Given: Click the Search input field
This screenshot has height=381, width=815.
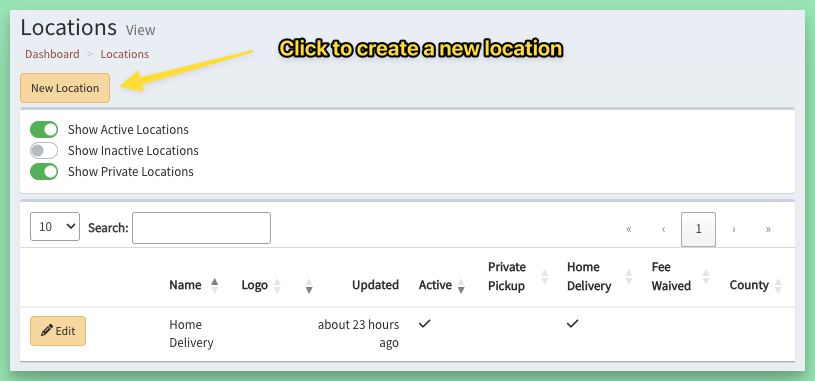Looking at the screenshot, I should (201, 228).
